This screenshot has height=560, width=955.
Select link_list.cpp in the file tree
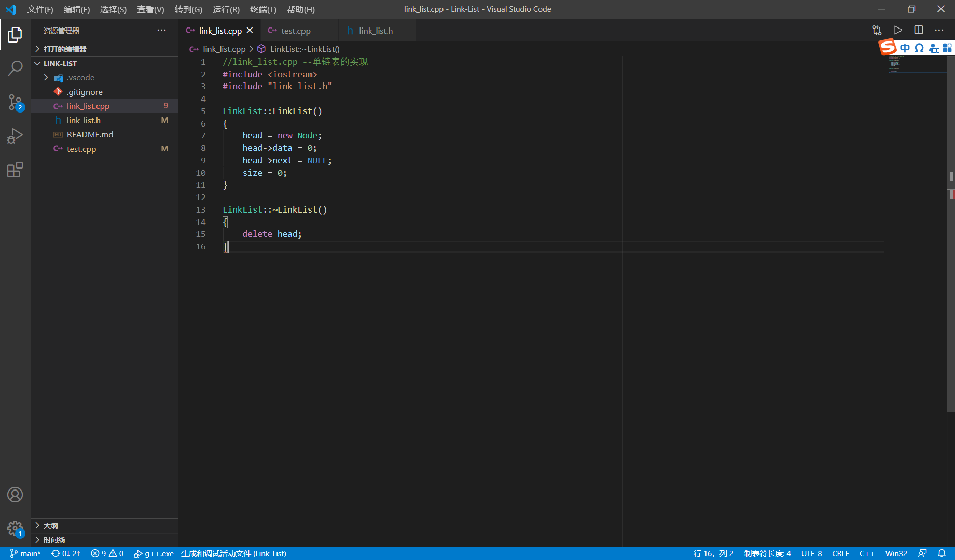pyautogui.click(x=104, y=106)
